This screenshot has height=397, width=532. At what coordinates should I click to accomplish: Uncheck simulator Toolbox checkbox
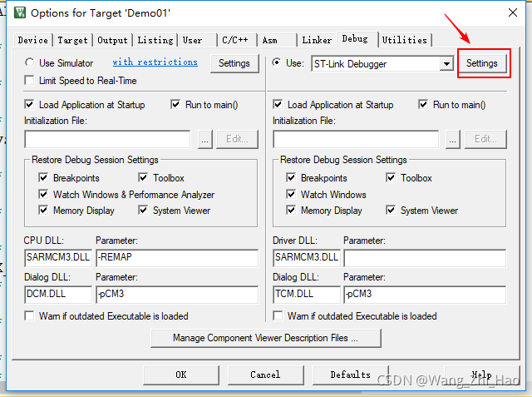point(143,177)
